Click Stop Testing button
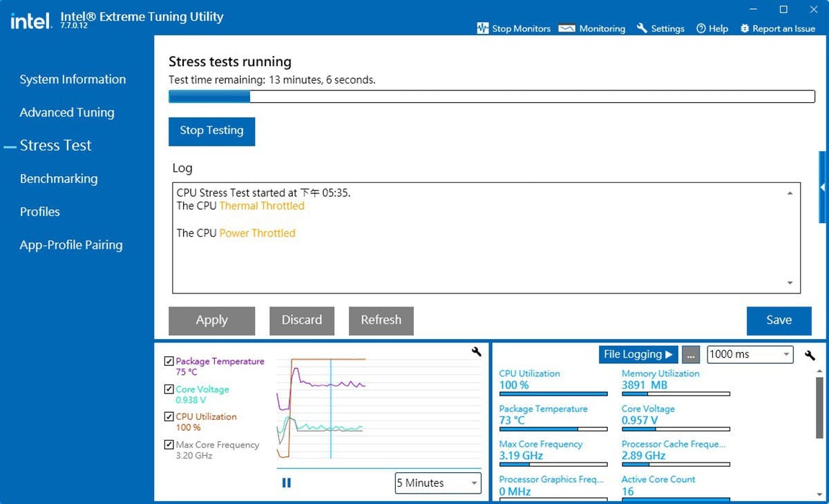This screenshot has width=829, height=504. tap(211, 131)
